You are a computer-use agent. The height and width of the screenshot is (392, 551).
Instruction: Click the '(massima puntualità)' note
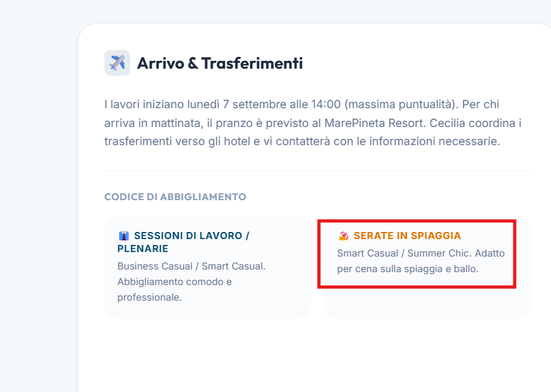(x=401, y=104)
